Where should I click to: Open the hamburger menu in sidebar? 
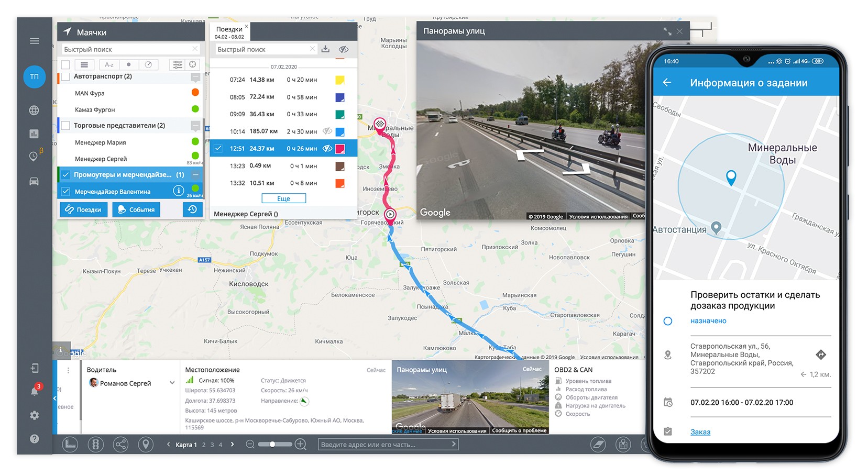tap(35, 41)
